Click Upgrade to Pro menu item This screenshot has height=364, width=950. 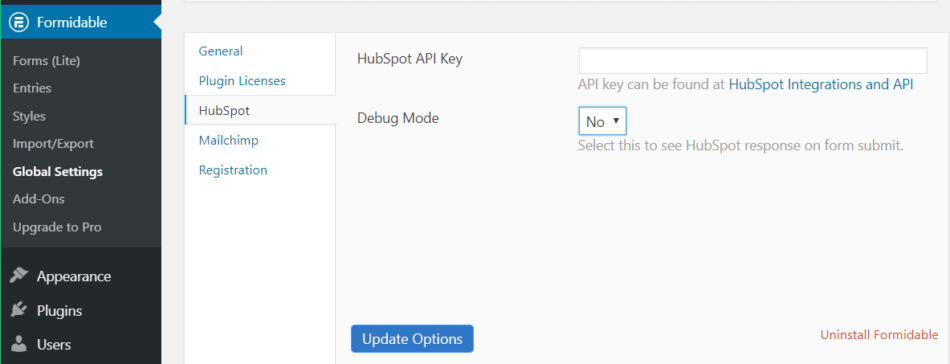click(57, 227)
